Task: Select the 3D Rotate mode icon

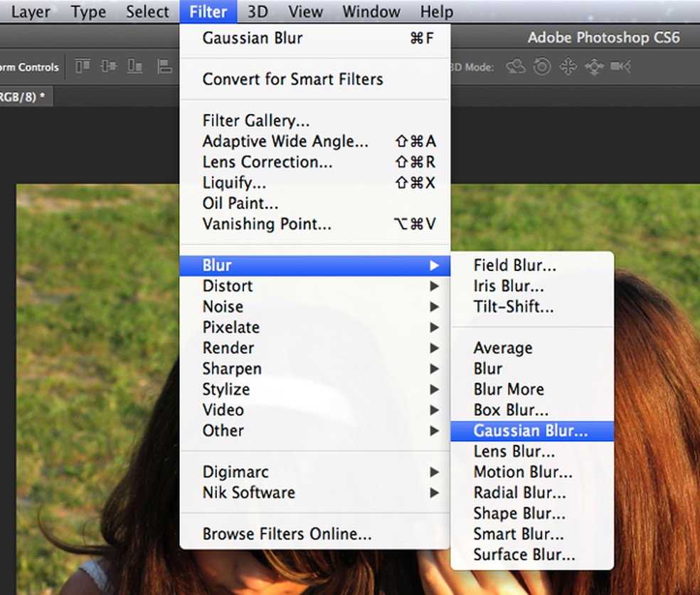Action: click(x=516, y=67)
